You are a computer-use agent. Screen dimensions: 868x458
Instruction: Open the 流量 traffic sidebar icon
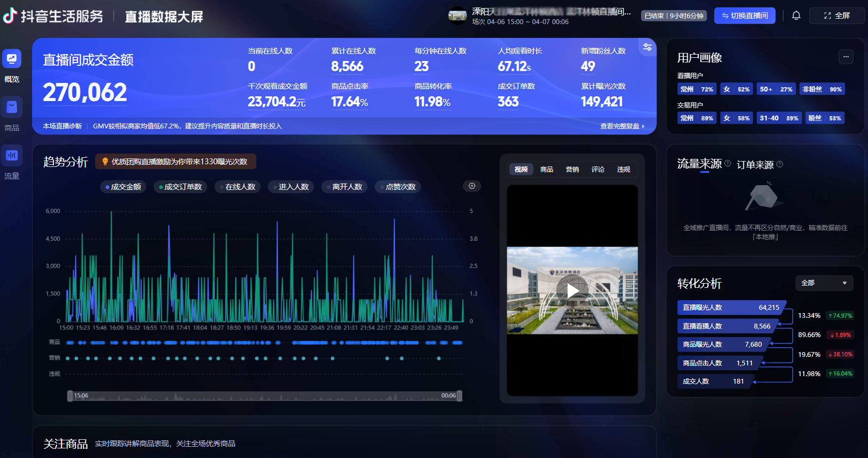point(12,156)
